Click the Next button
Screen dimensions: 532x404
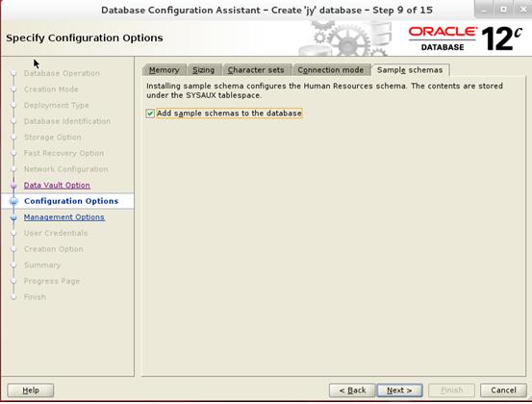point(399,391)
